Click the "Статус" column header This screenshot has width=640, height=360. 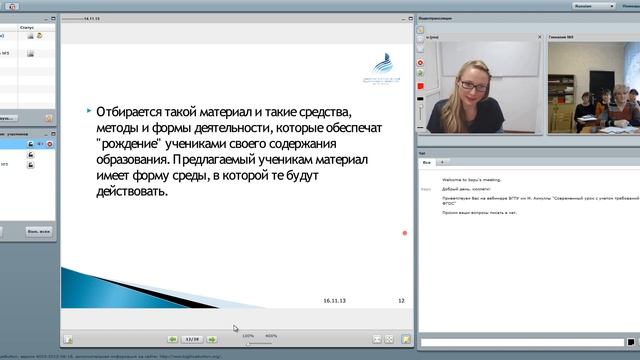click(27, 27)
